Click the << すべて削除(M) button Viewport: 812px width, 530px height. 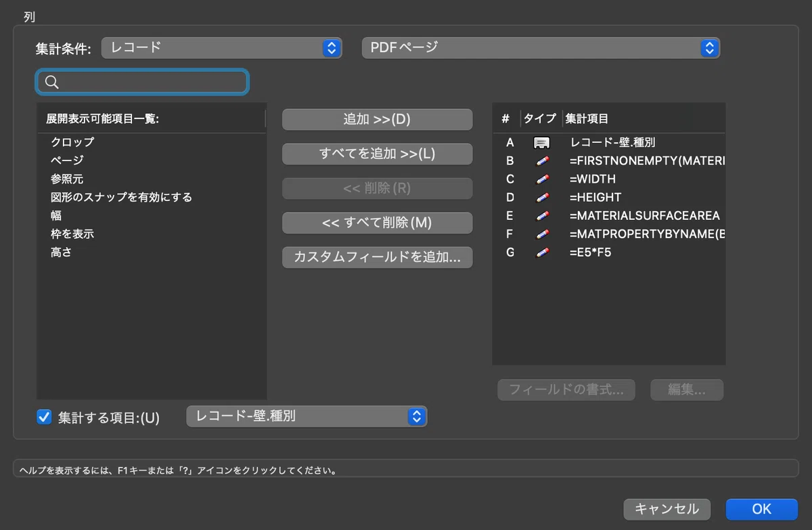(x=377, y=223)
